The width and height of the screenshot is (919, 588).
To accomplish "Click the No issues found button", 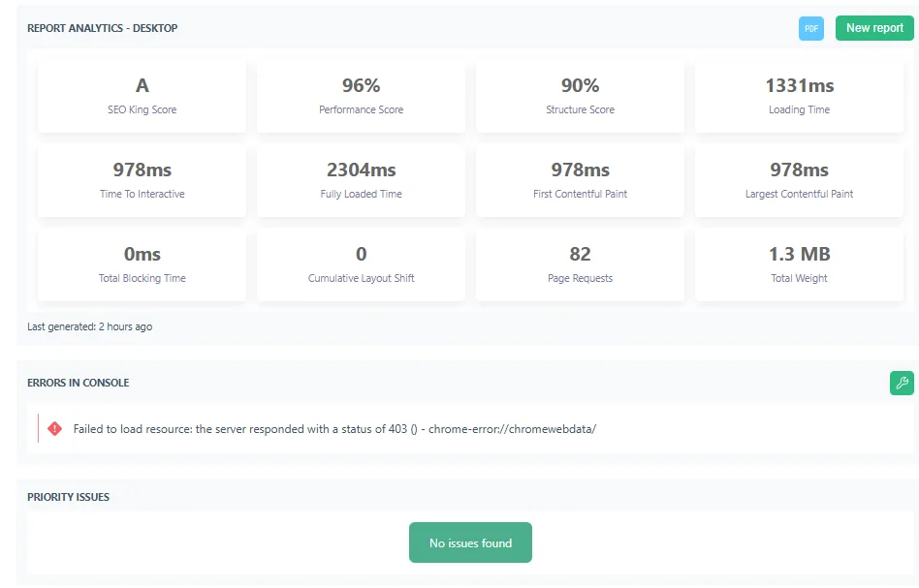I will pyautogui.click(x=470, y=542).
